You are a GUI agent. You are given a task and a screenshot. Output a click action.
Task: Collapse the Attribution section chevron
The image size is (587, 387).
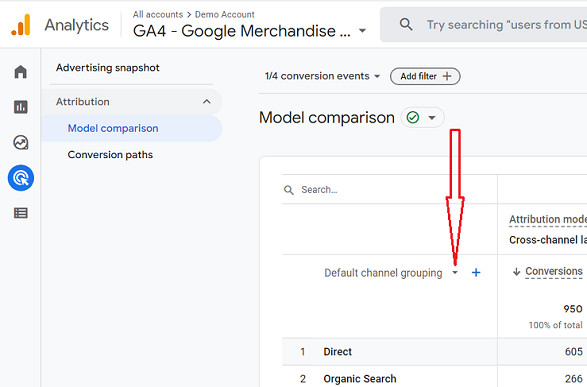[207, 102]
